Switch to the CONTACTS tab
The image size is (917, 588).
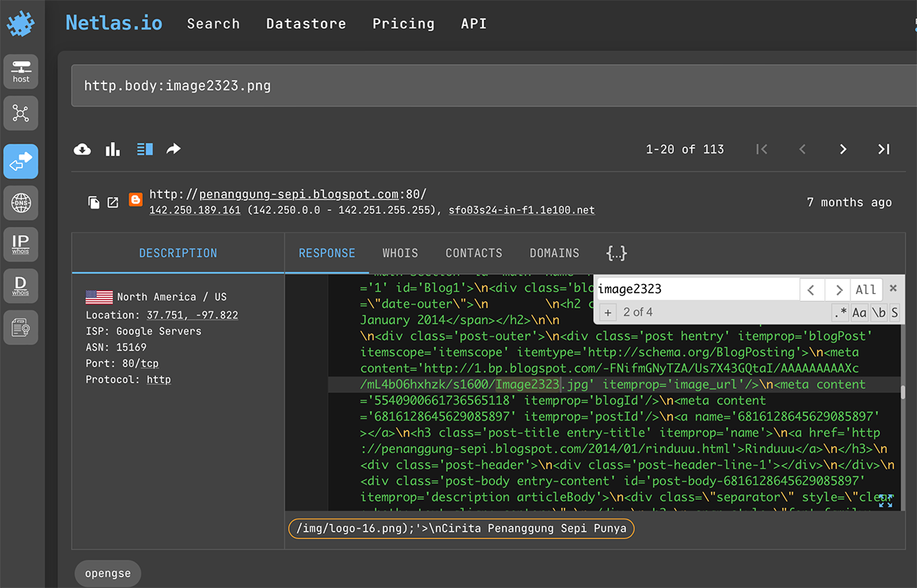pos(474,253)
